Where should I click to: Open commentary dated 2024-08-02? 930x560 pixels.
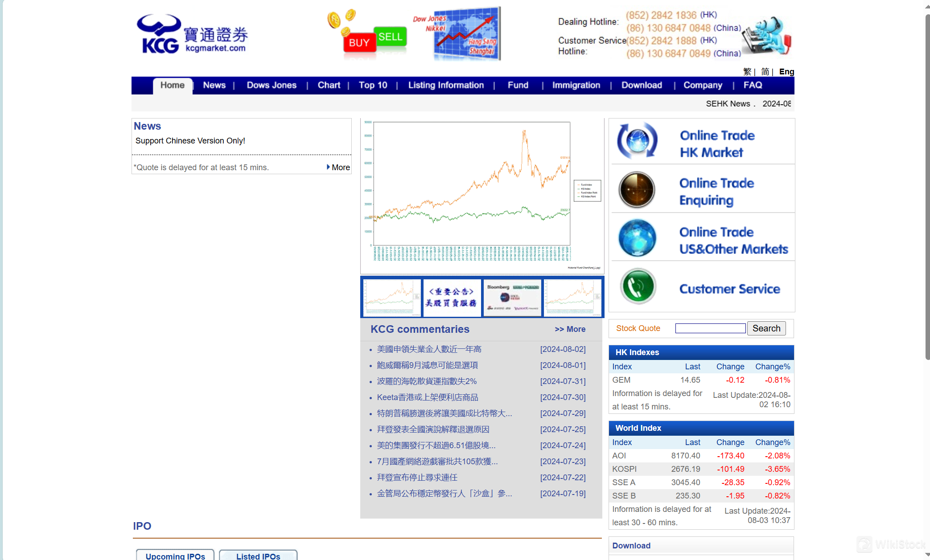point(429,349)
